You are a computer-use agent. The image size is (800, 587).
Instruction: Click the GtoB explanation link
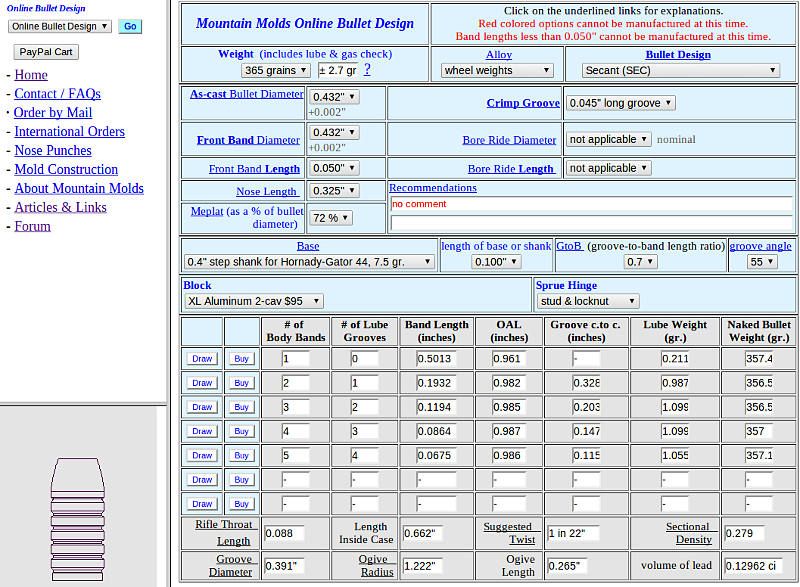569,246
